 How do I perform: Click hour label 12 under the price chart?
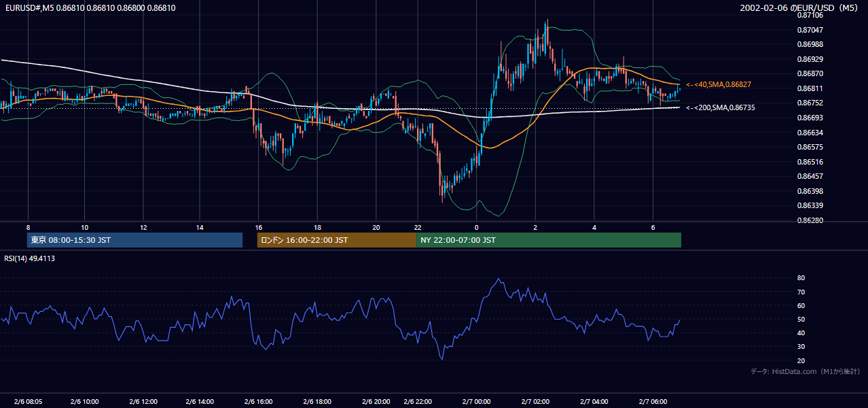click(143, 227)
